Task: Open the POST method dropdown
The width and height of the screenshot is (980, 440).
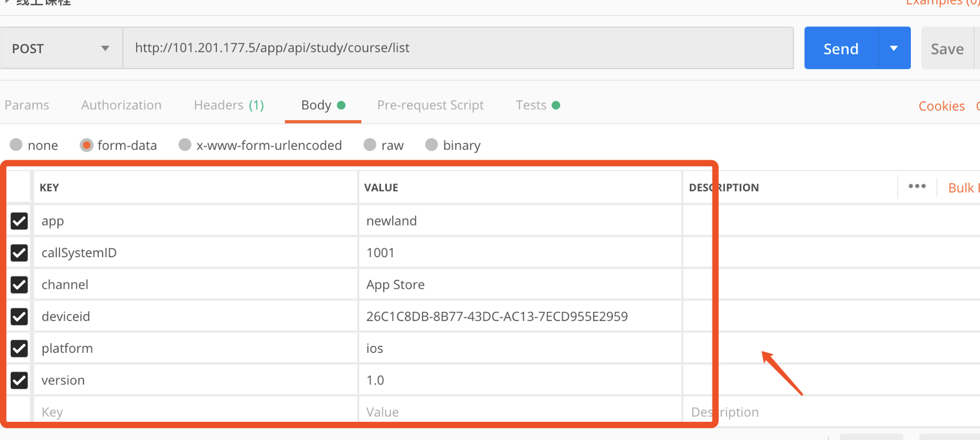Action: pos(61,48)
